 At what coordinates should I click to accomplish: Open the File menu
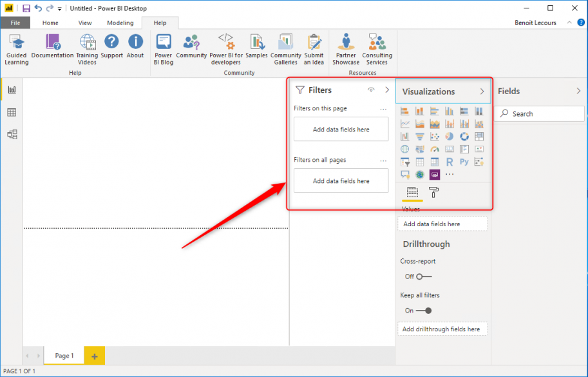(x=15, y=22)
